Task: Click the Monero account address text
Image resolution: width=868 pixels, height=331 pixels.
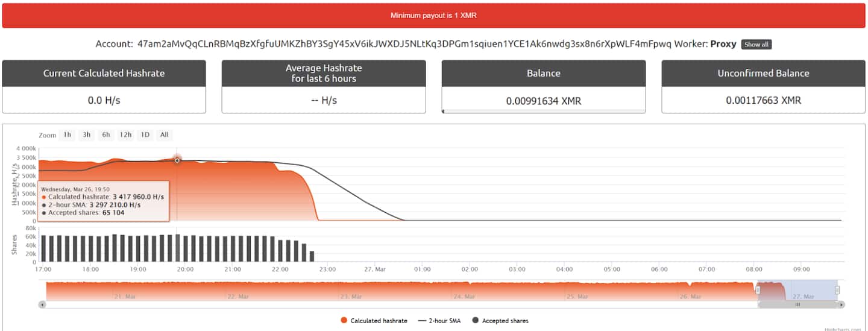Action: 404,44
